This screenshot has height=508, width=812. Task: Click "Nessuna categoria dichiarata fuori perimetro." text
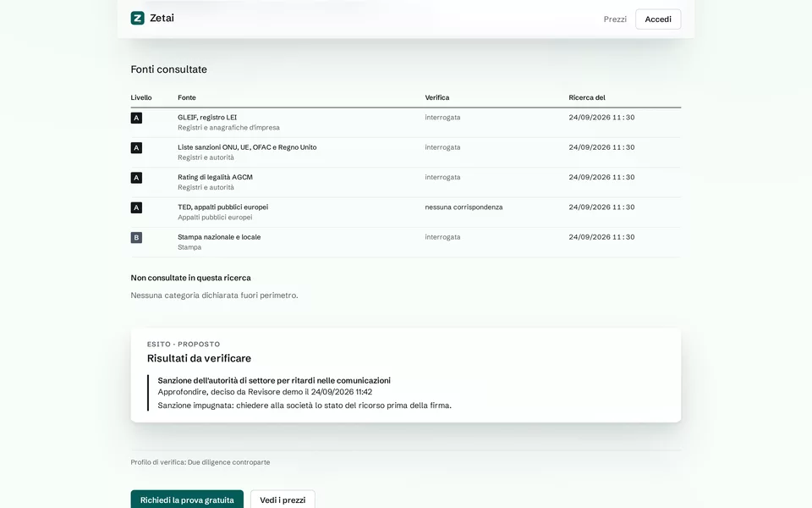pyautogui.click(x=214, y=295)
